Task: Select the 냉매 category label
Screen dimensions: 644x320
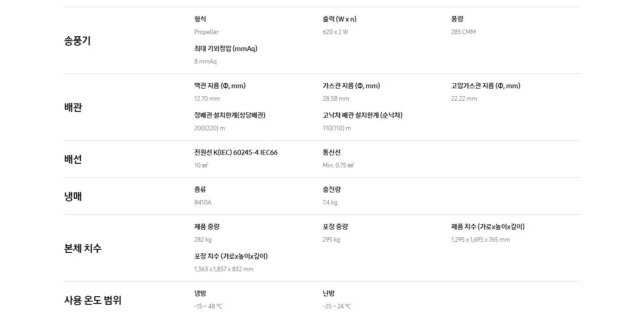Action: pos(73,196)
